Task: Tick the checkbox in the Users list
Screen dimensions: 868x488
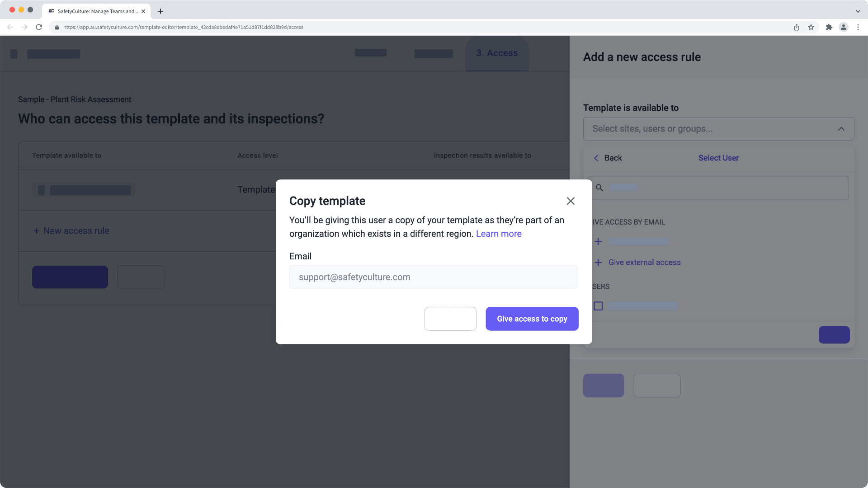Action: (598, 306)
